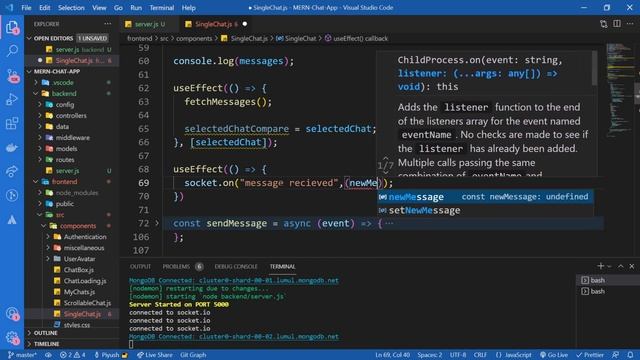This screenshot has width=640, height=360.
Task: Open the Manage settings gear
Action: click(12, 337)
